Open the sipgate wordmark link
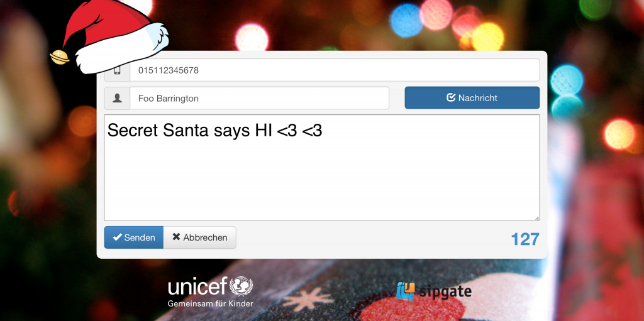 (x=446, y=291)
